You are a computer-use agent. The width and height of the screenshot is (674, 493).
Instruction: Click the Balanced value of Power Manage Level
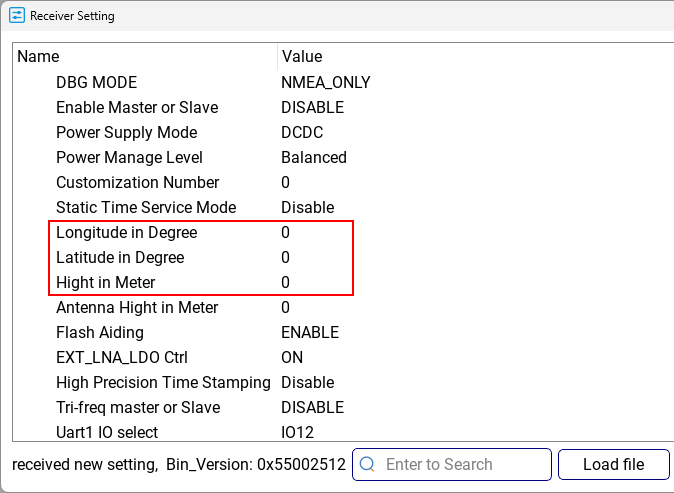coord(314,157)
